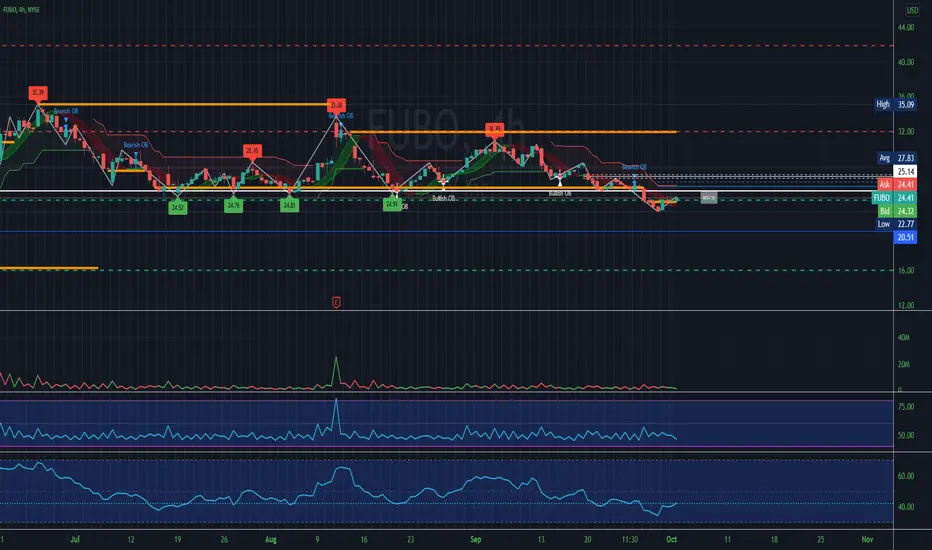Click the 16.00 tick on price axis

(906, 270)
